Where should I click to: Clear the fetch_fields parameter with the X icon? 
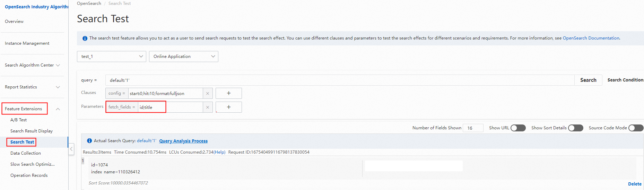point(208,107)
